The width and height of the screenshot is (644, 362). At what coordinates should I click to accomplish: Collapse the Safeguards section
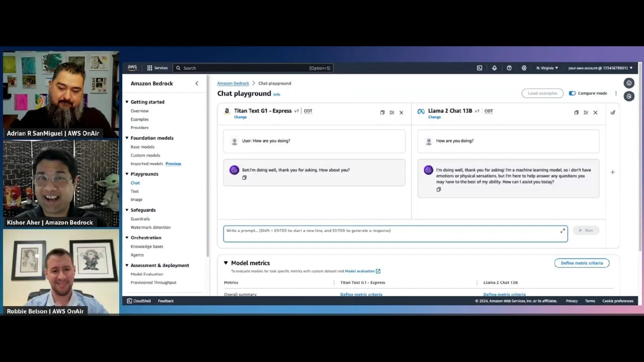pyautogui.click(x=127, y=210)
